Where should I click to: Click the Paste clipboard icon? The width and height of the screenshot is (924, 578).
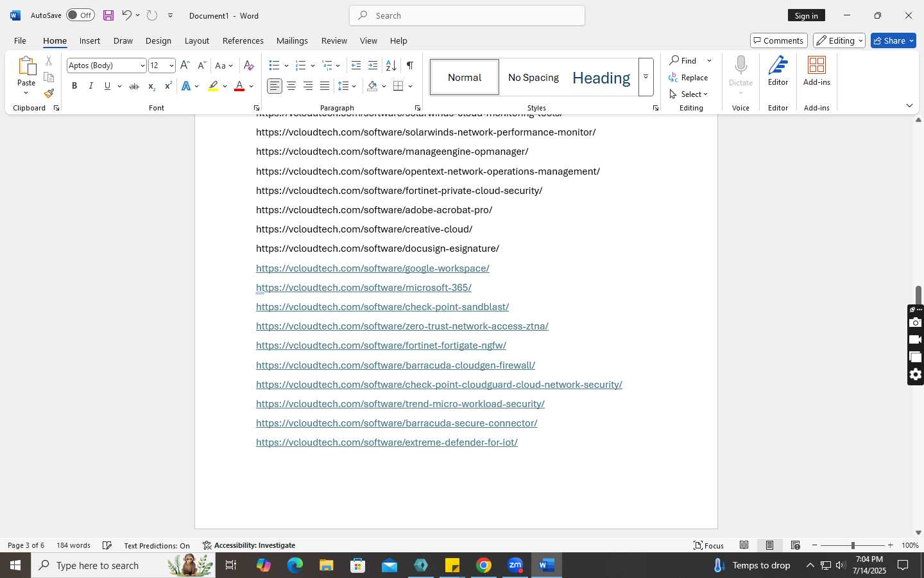(26, 66)
